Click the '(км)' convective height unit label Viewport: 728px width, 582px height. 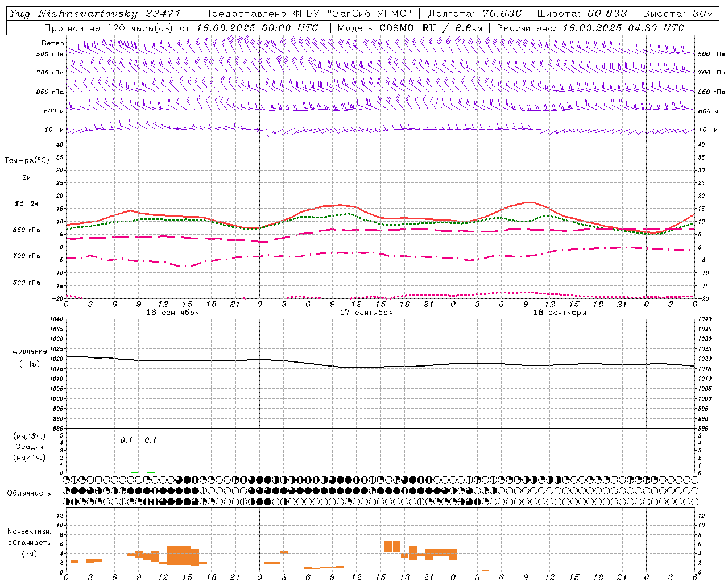[x=30, y=554]
